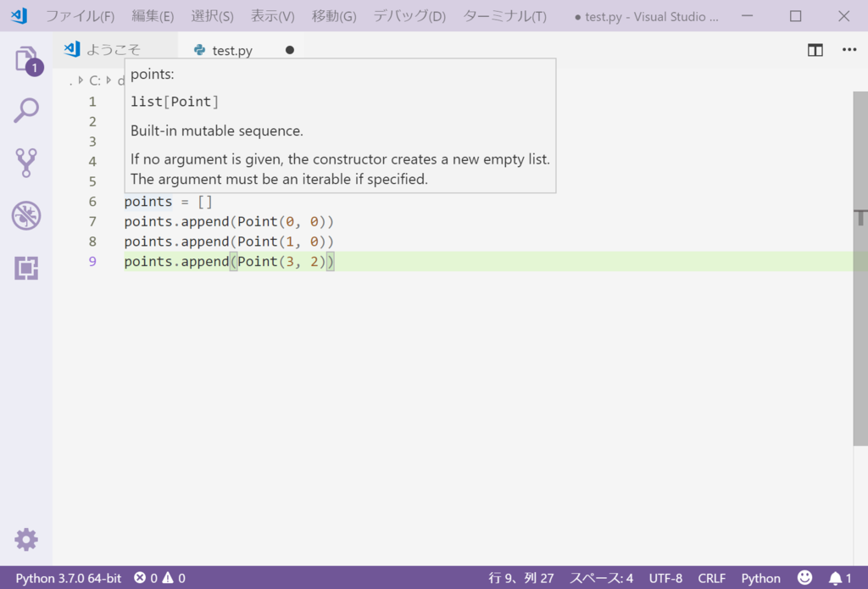Click line number 6 in gutter
The width and height of the screenshot is (868, 589).
92,202
